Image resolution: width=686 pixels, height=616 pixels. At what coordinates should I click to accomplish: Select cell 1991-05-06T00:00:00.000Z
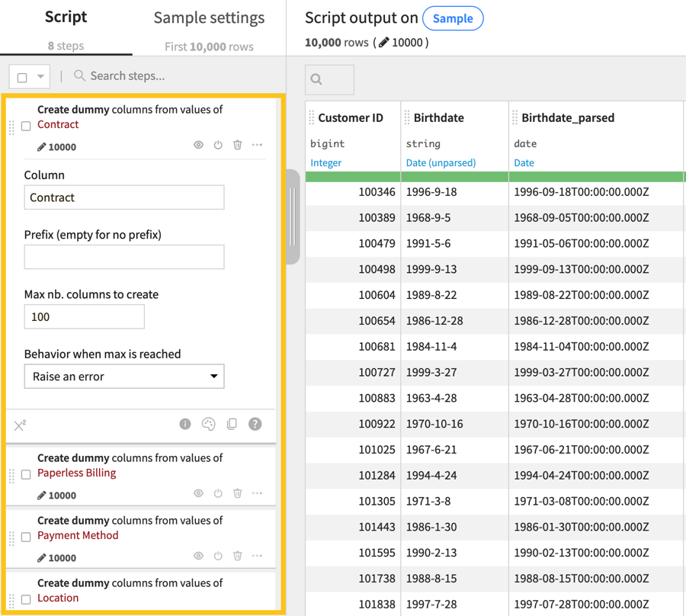pos(596,244)
